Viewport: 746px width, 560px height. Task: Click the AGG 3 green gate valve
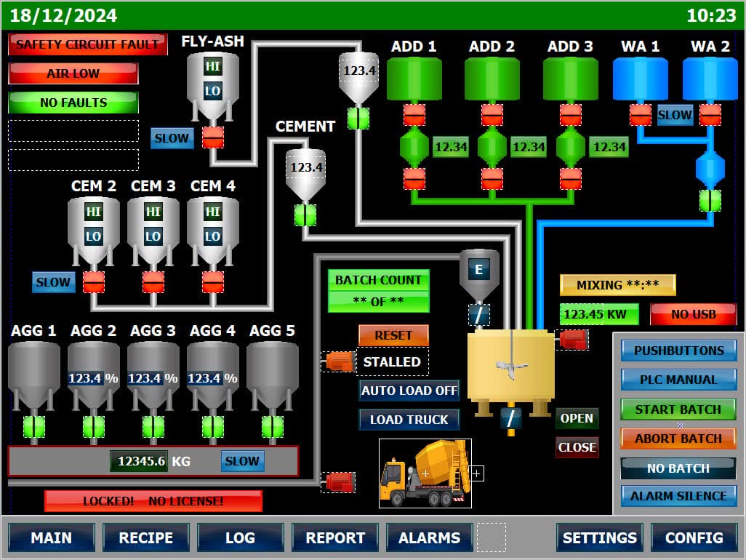(x=153, y=427)
